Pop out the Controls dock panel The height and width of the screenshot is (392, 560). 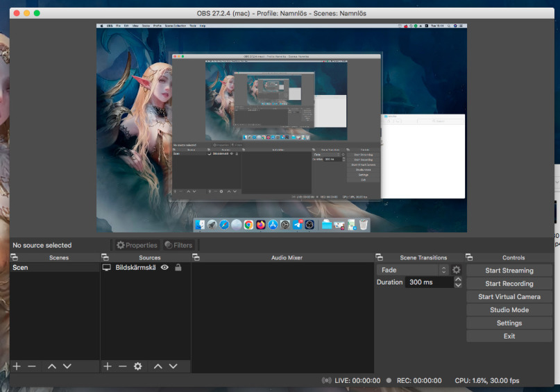470,257
